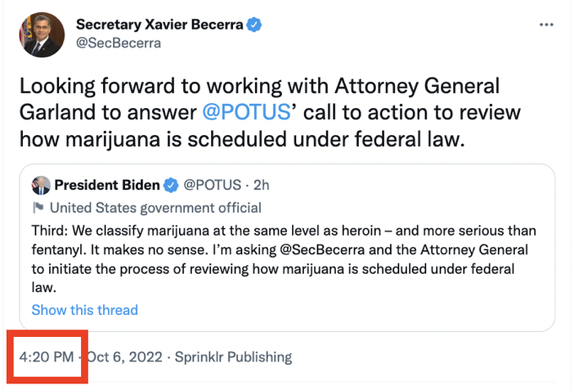Open the three-dot more options menu
Viewport: 574px width, 391px height.
pos(546,25)
